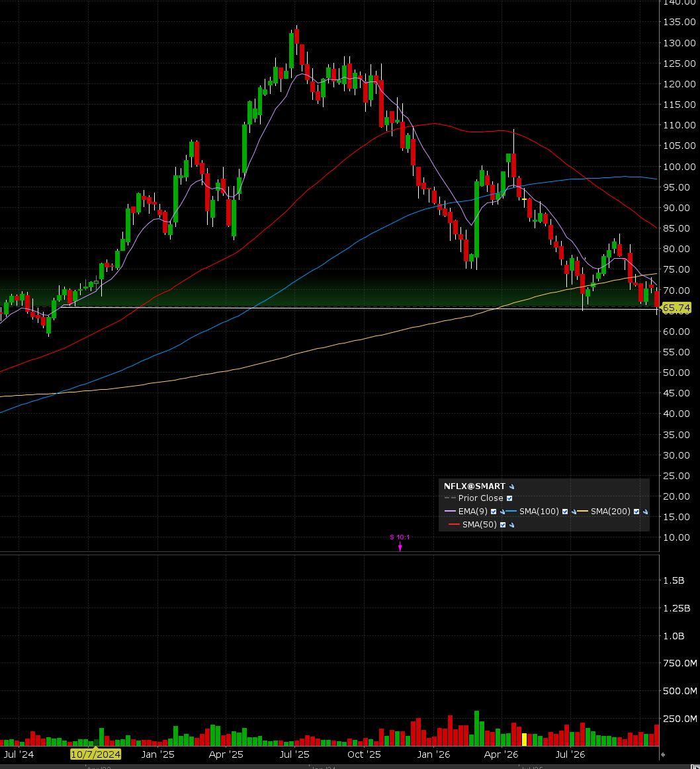Click the Apr '26 time axis label
The width and height of the screenshot is (700, 769).
tap(501, 754)
